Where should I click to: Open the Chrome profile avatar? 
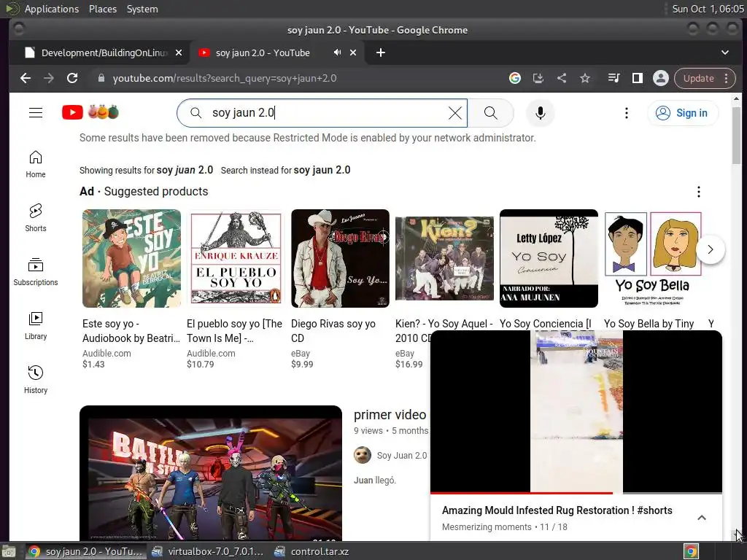[x=661, y=78]
